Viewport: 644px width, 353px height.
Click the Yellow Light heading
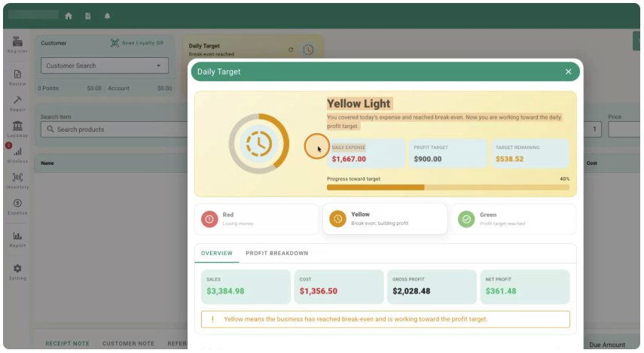click(x=359, y=104)
